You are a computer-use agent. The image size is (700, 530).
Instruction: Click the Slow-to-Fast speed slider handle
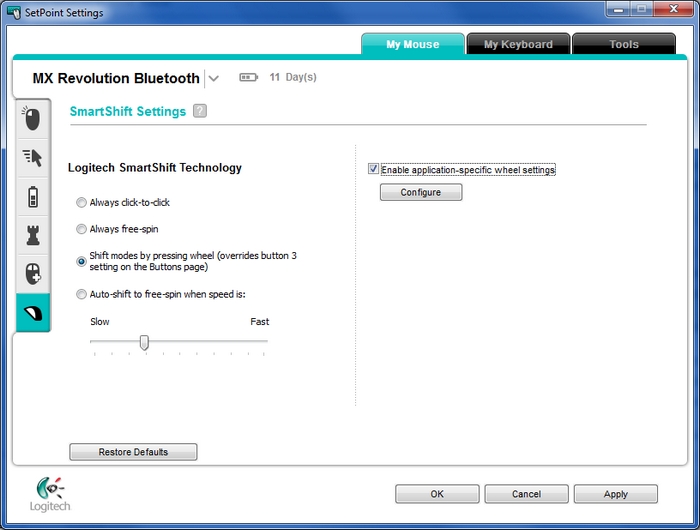point(144,342)
